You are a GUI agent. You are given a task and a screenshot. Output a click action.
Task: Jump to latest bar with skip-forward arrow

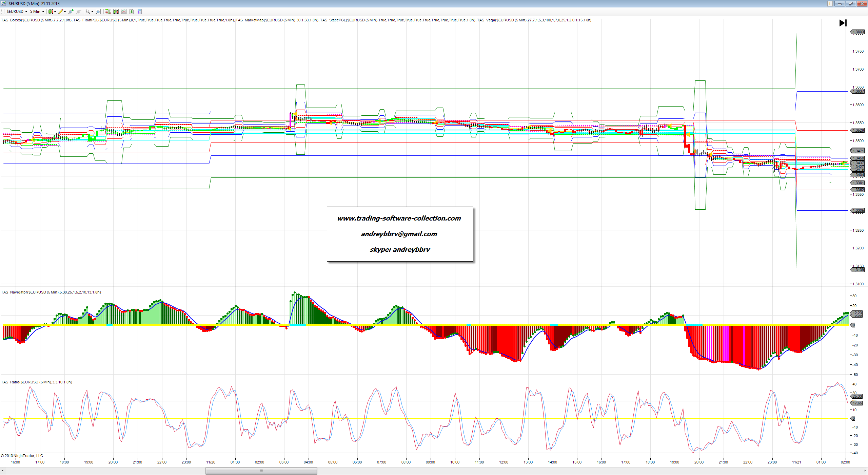tap(843, 23)
